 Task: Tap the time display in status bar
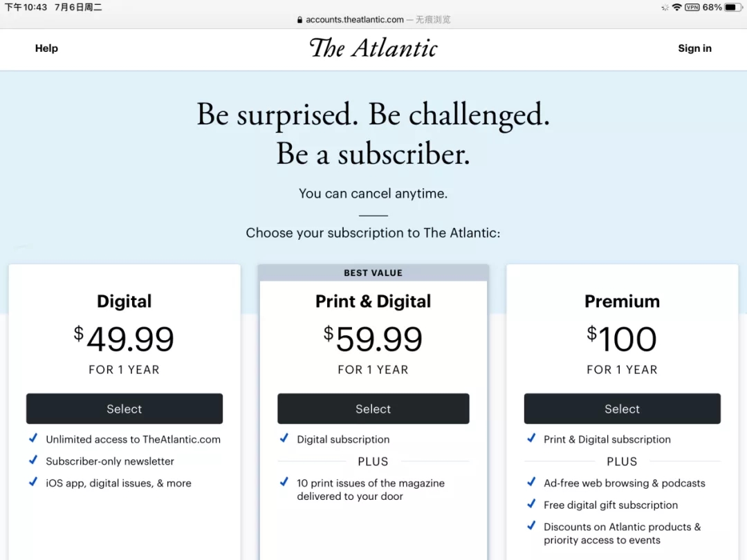[x=26, y=7]
